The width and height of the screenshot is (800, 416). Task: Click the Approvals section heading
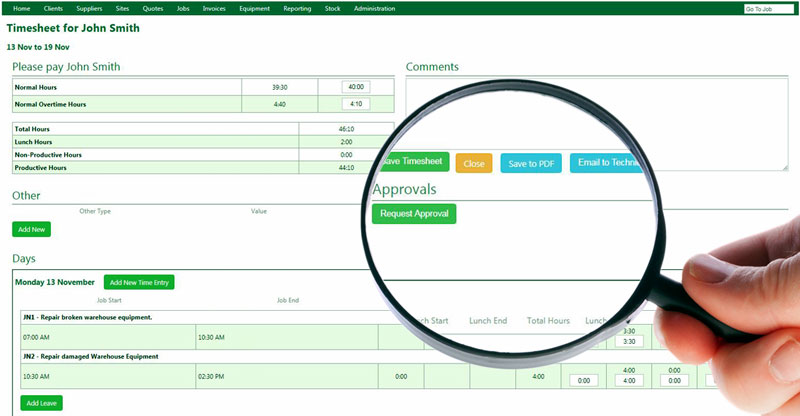pyautogui.click(x=404, y=189)
